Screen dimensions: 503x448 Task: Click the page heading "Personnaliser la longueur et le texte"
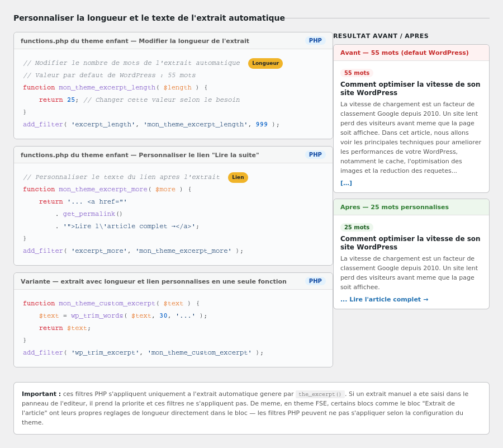(x=149, y=18)
